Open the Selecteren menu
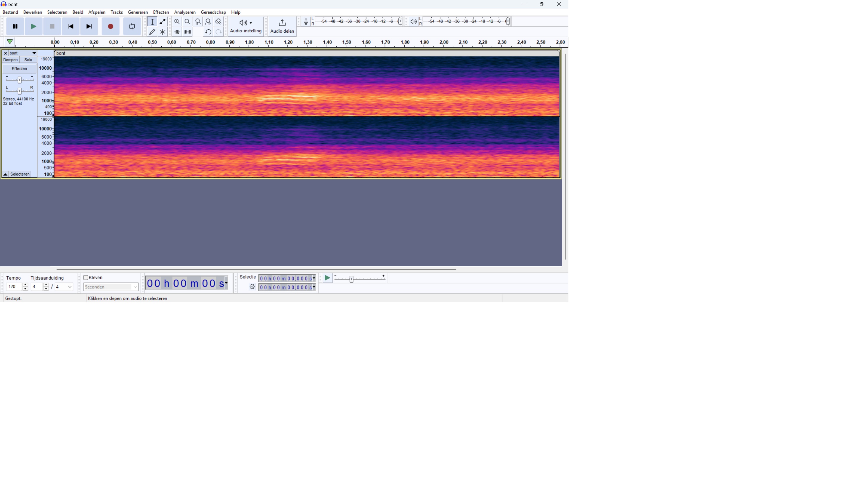The height and width of the screenshot is (503, 868). click(x=57, y=12)
